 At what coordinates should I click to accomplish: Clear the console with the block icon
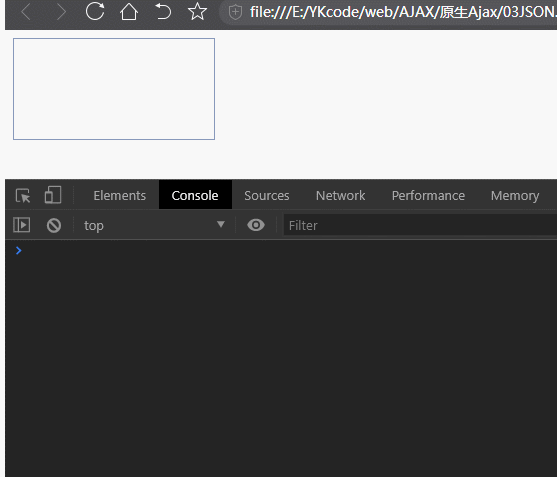54,225
